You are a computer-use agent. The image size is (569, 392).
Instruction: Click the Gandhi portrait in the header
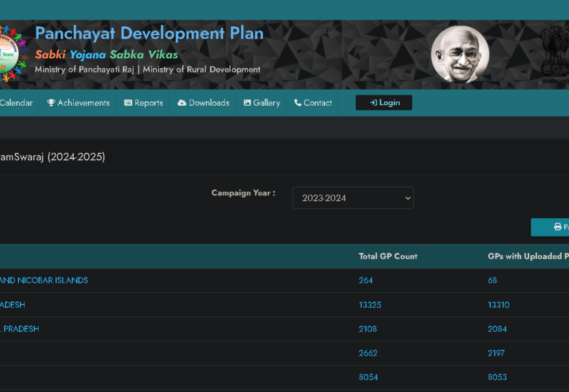coord(460,54)
